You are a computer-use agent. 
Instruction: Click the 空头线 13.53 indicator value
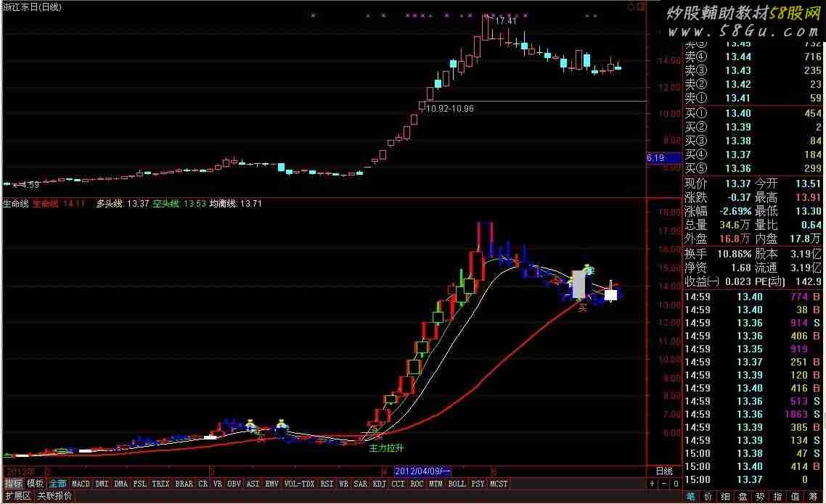pos(179,204)
